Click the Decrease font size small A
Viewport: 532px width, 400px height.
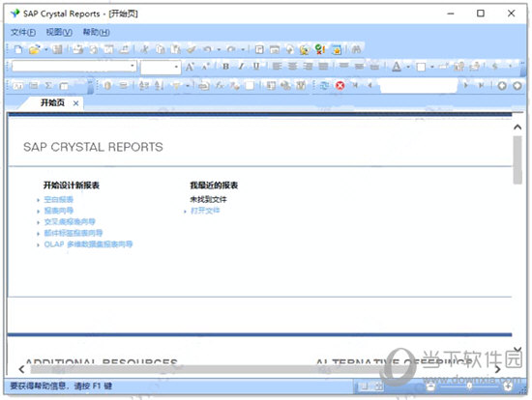click(206, 67)
